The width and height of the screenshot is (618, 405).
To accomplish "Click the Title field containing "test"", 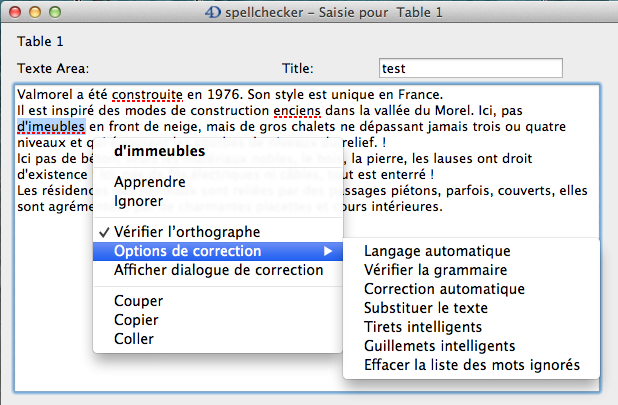I will [x=470, y=69].
